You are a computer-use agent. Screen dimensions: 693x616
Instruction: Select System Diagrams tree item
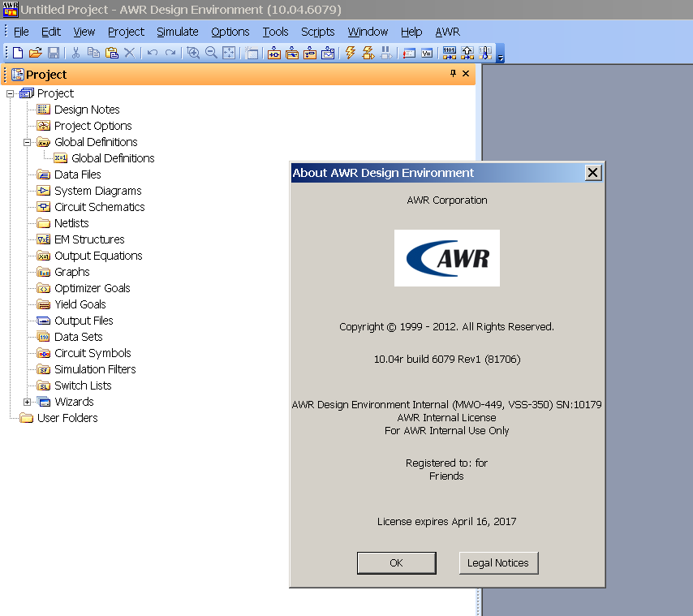click(97, 191)
